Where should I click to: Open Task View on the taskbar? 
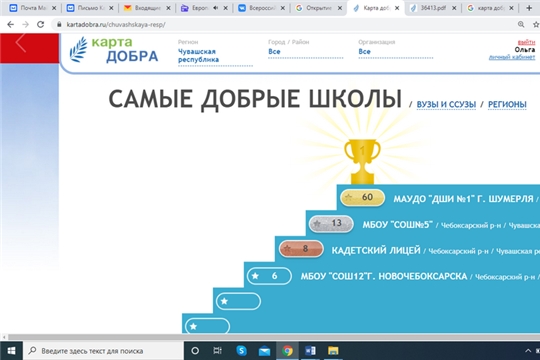(x=217, y=351)
